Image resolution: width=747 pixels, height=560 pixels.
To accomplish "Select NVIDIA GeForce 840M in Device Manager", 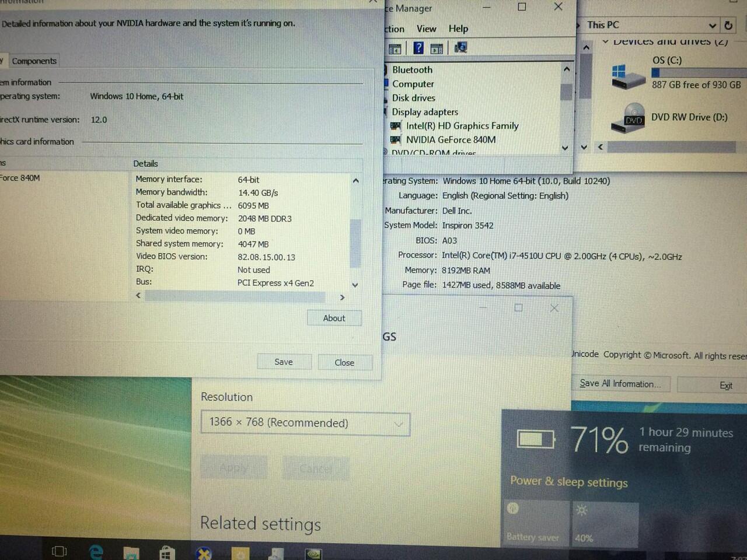I will tap(451, 140).
